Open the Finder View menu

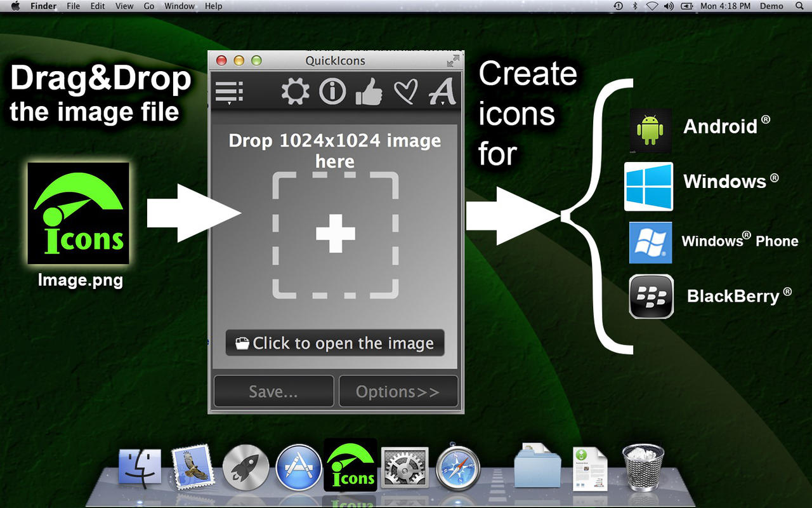click(124, 6)
